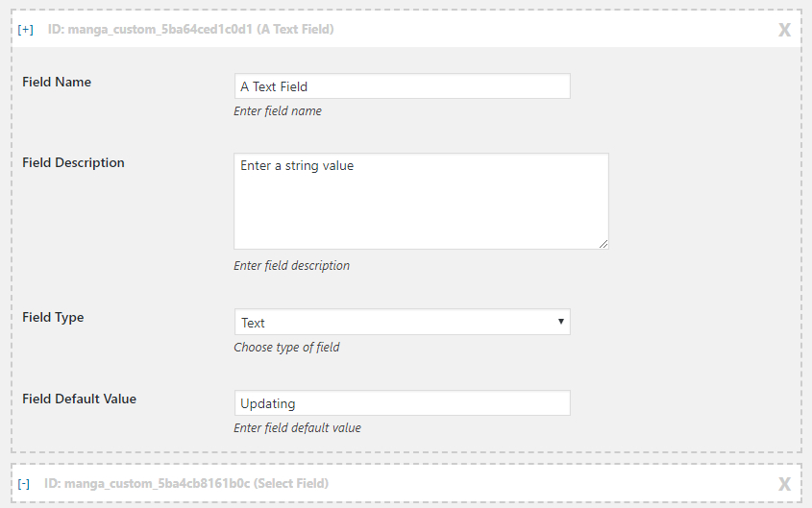Focus the Field Name input containing A Text Field

coord(403,86)
